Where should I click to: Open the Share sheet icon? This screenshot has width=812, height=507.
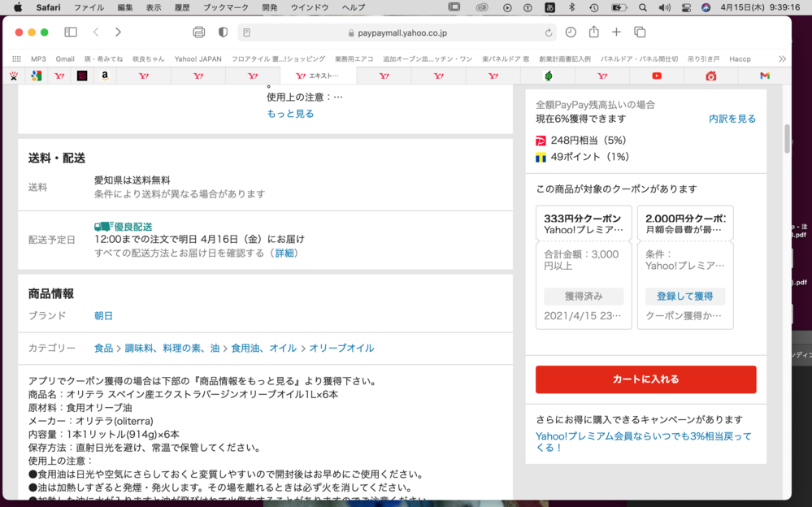[x=594, y=32]
